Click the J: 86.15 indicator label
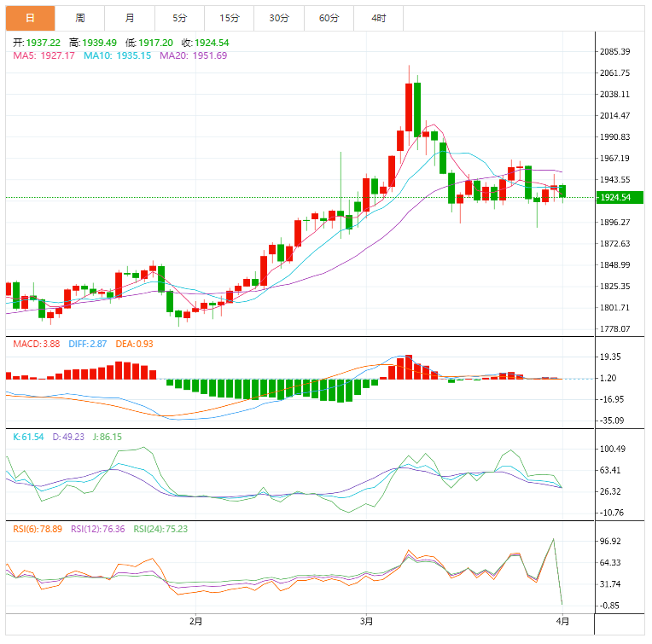 tap(108, 437)
